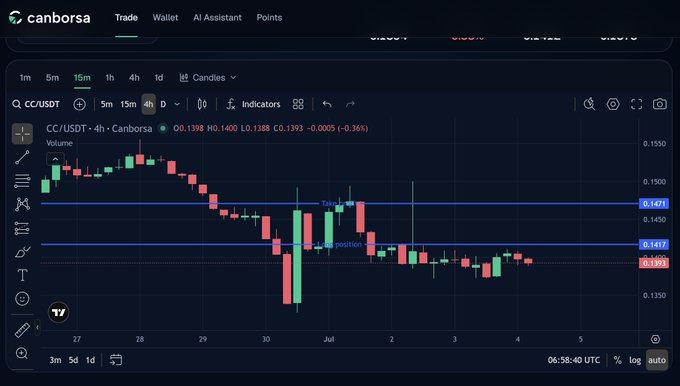This screenshot has width=680, height=386.
Task: Select the 4h timeframe in top row
Action: coord(134,78)
